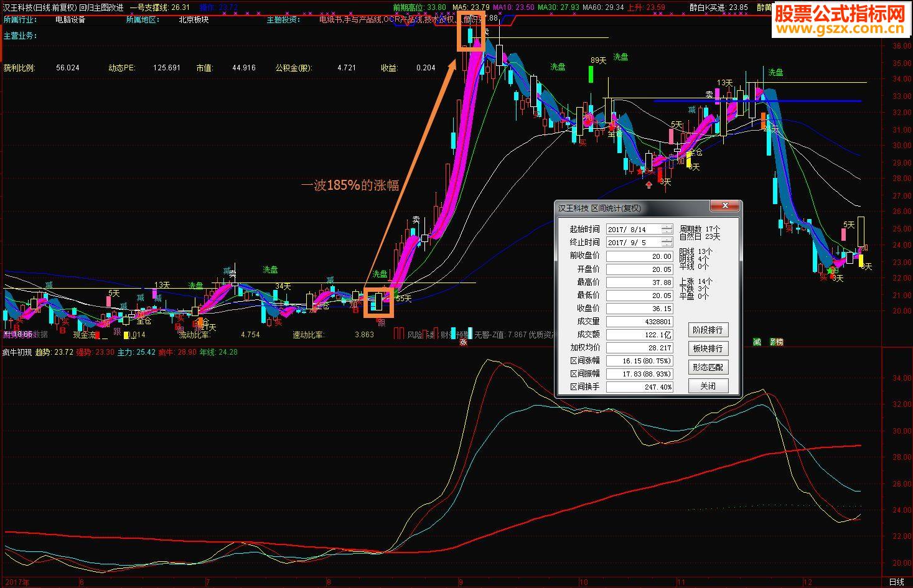Launch 形态匹配 pattern matching

tap(708, 367)
